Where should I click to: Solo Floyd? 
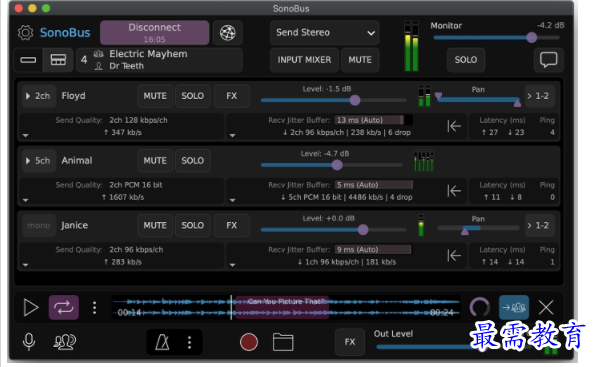(192, 96)
